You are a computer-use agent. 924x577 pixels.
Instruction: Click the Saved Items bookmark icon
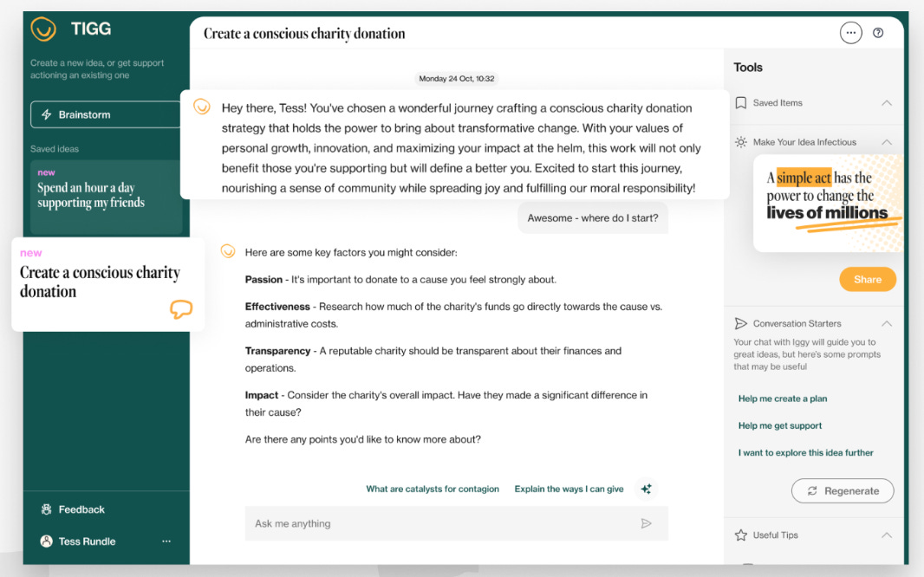pyautogui.click(x=741, y=102)
